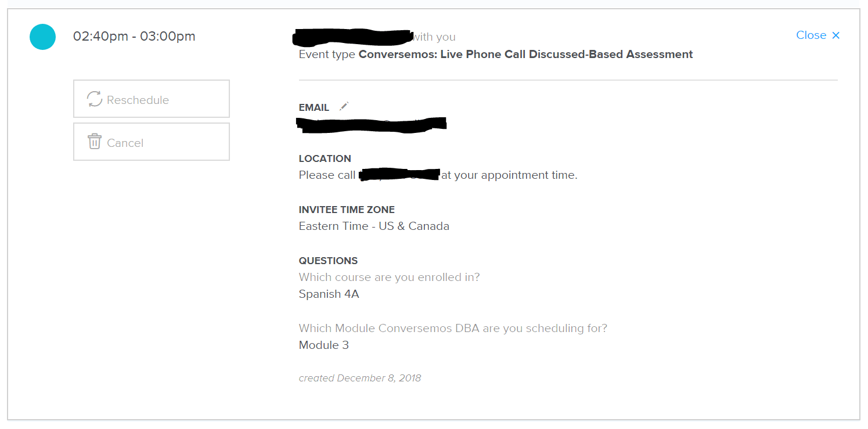868x429 pixels.
Task: Click the X icon beside Close
Action: (x=836, y=35)
